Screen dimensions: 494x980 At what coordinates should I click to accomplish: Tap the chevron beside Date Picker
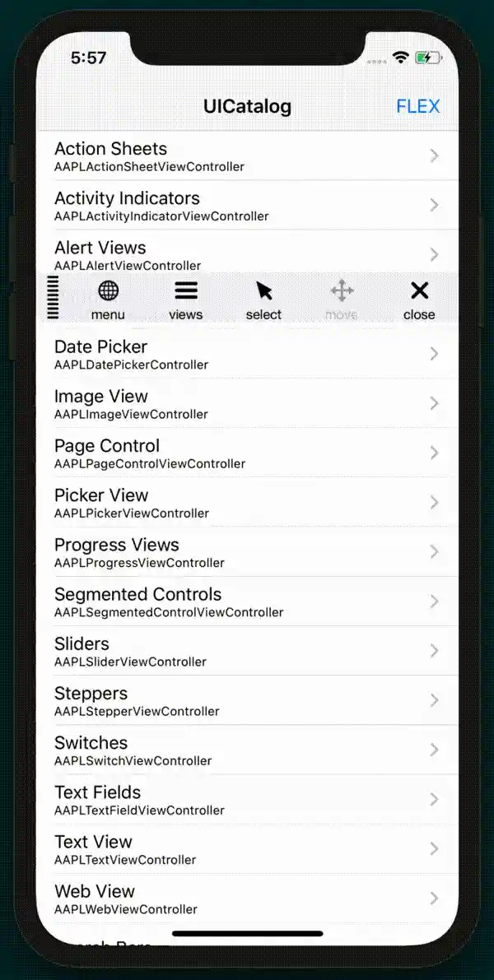[435, 354]
